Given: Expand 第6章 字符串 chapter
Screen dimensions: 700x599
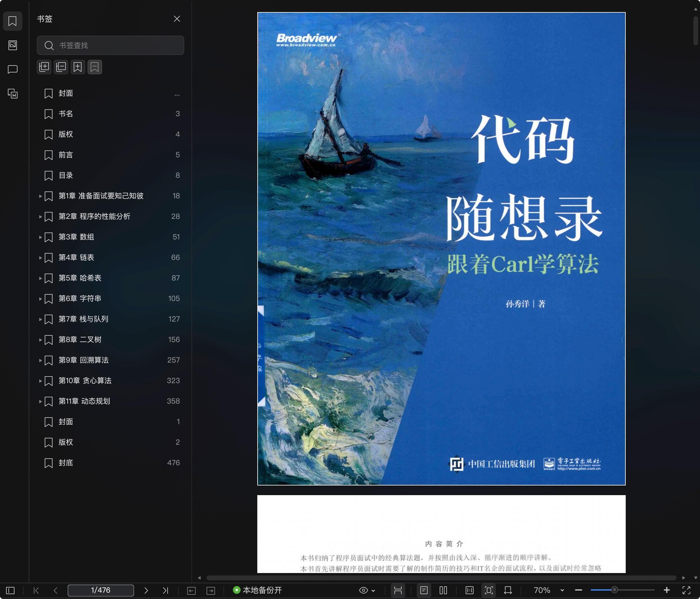Looking at the screenshot, I should click(x=40, y=299).
